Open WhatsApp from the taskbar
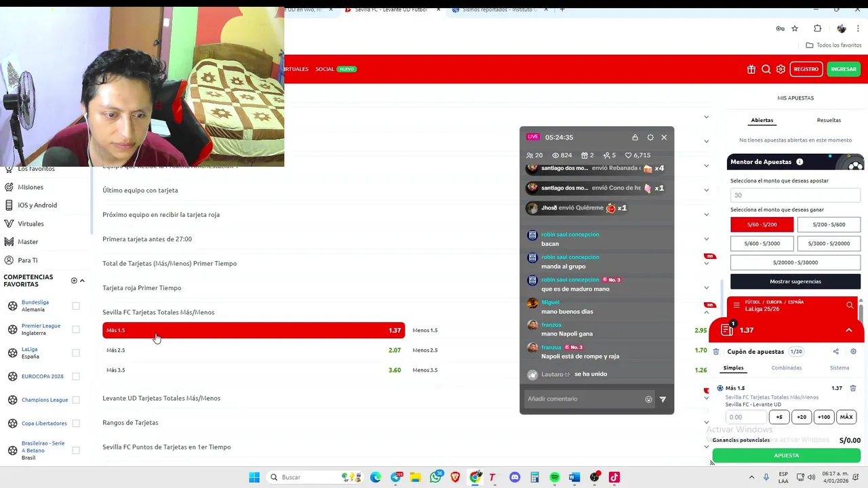The image size is (868, 488). [x=435, y=477]
